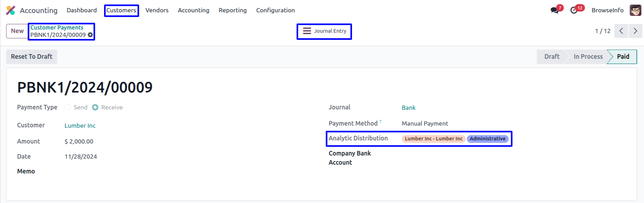Open the Reporting menu item
Viewport: 644px width, 203px height.
pos(233,10)
